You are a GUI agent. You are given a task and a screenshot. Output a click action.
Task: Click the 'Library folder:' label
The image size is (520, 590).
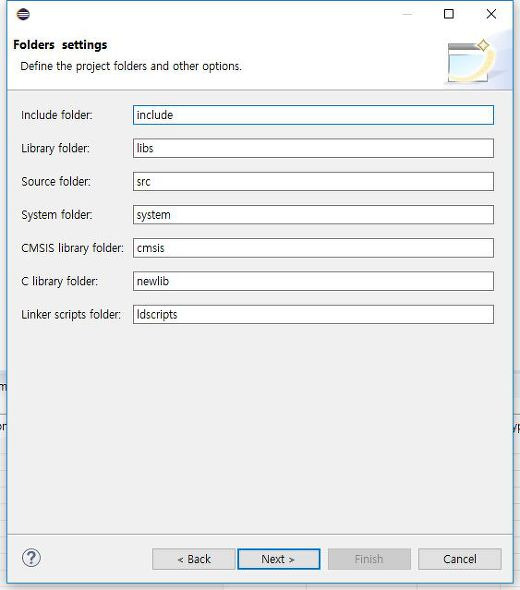pyautogui.click(x=55, y=148)
